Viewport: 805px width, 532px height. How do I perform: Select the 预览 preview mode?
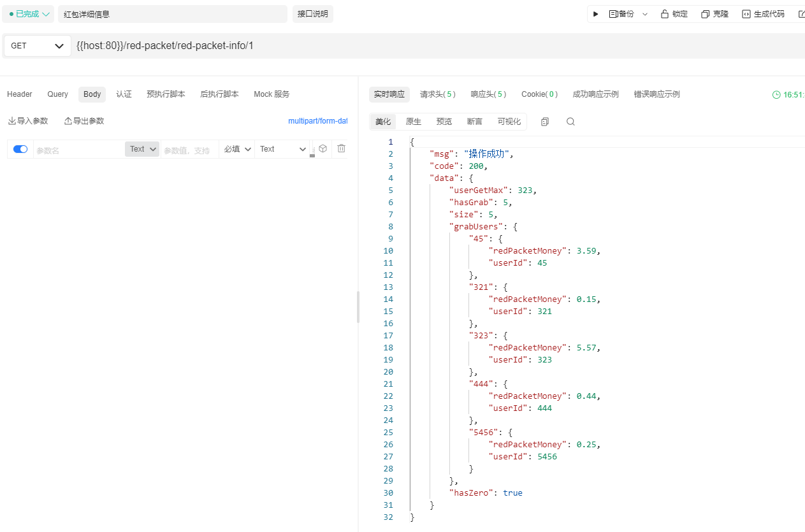[x=444, y=122]
